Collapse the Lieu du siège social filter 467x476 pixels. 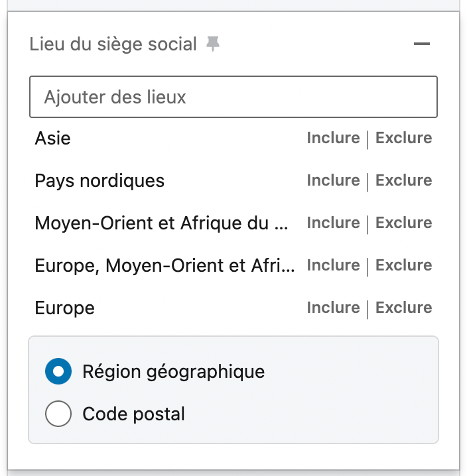(421, 44)
